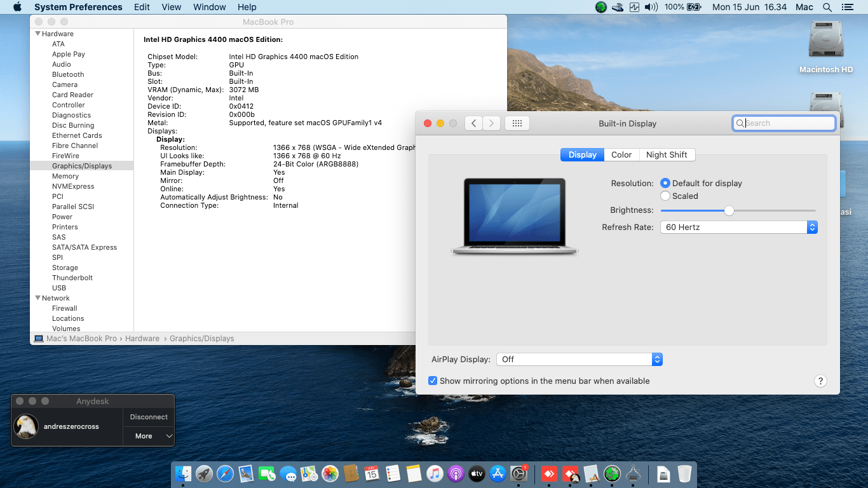The width and height of the screenshot is (868, 488).
Task: Switch to Night Shift tab
Action: point(667,154)
